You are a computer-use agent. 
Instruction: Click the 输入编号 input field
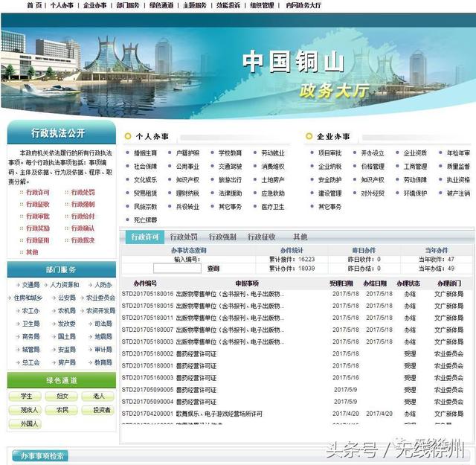point(177,269)
